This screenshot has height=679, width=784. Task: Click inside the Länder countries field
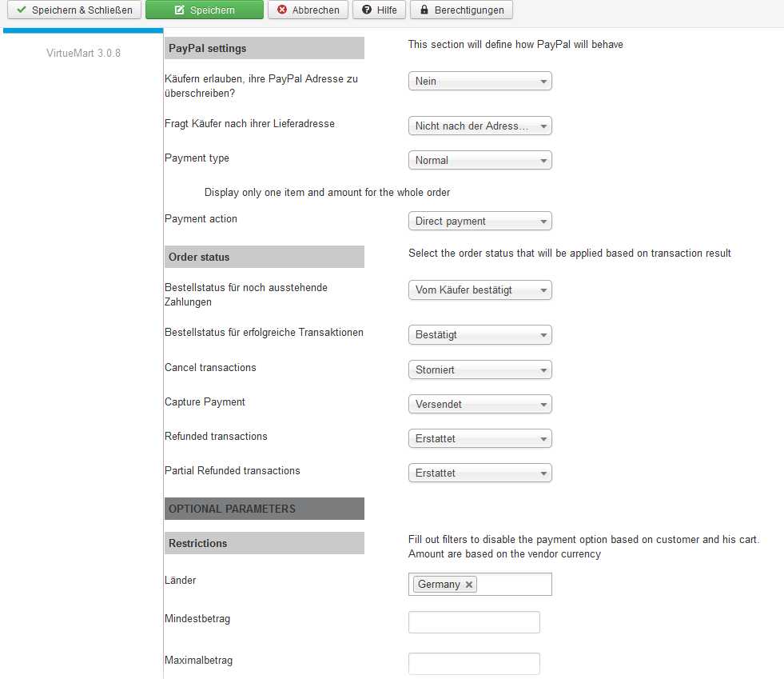coord(513,585)
